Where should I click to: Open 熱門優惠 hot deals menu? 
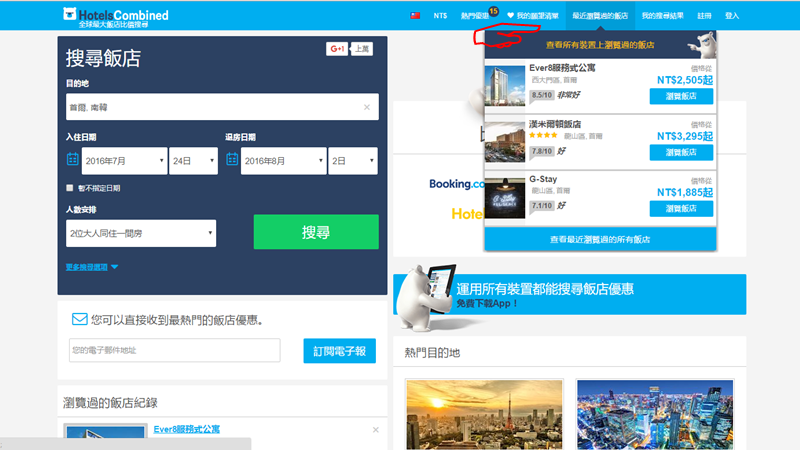474,16
